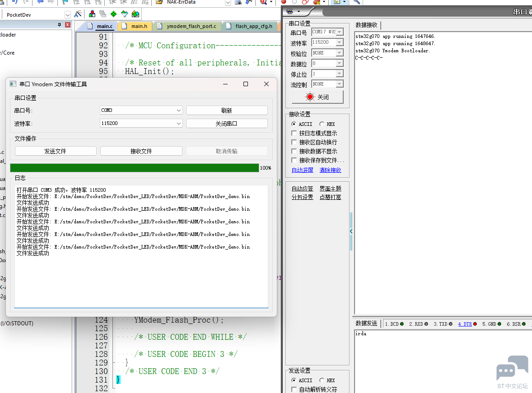The image size is (532, 393).
Task: Select HEX send mode radio button
Action: pyautogui.click(x=322, y=380)
